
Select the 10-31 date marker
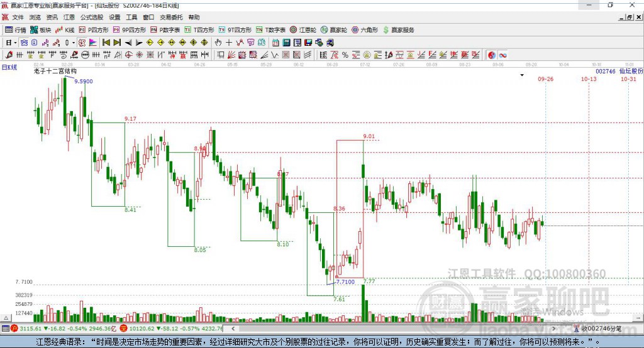click(628, 79)
